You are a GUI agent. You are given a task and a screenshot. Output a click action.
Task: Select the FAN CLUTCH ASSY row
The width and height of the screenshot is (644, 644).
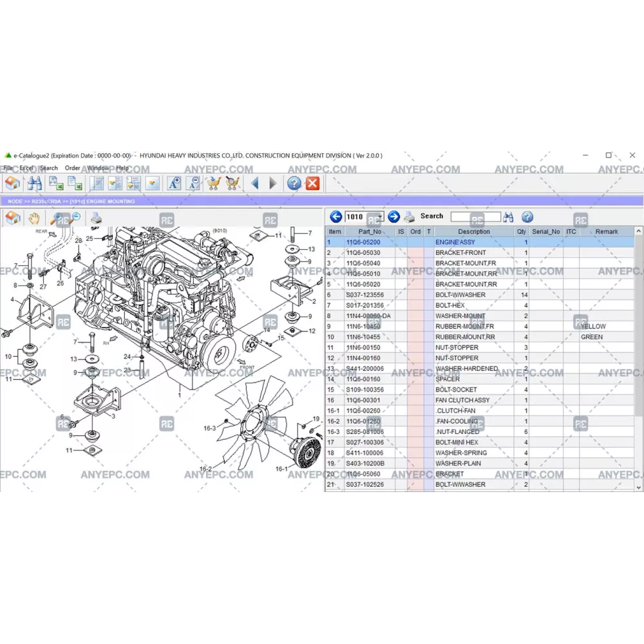462,400
